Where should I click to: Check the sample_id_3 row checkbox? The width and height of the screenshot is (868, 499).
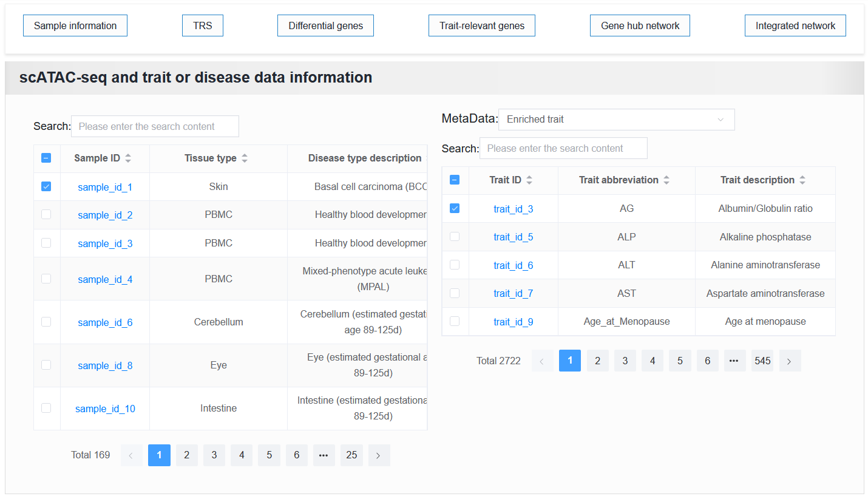click(x=46, y=242)
